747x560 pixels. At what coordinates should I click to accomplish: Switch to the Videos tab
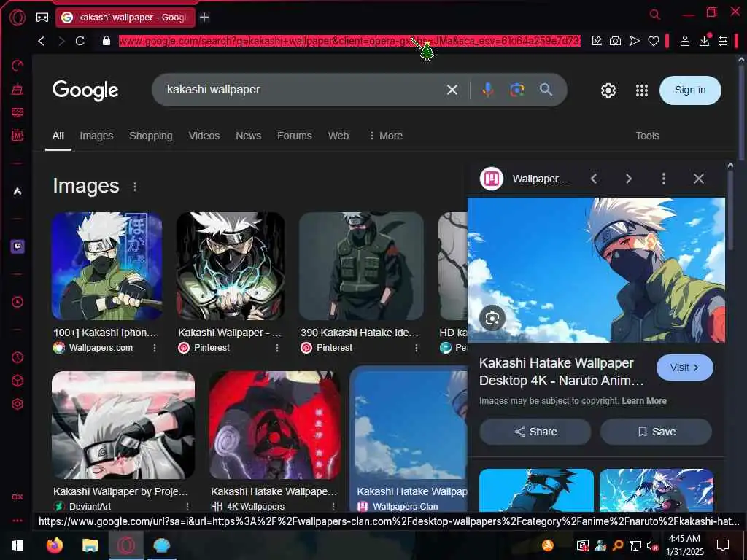pyautogui.click(x=204, y=136)
